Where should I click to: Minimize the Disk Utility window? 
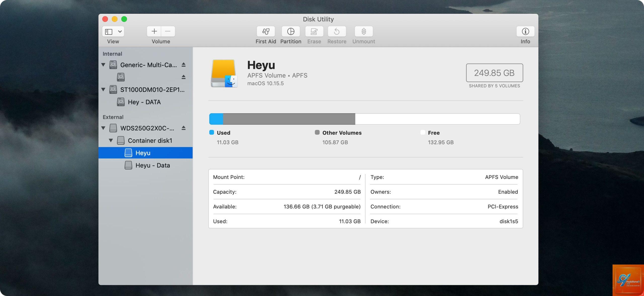tap(115, 19)
